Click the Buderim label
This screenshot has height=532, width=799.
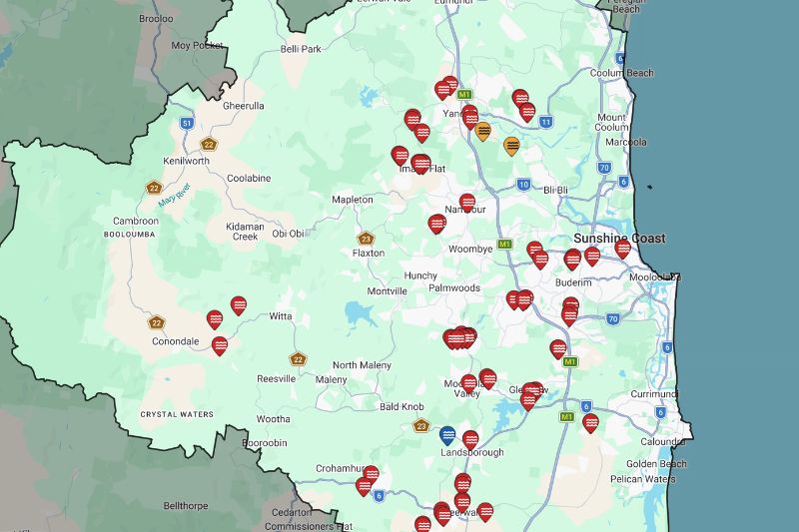coord(573,282)
